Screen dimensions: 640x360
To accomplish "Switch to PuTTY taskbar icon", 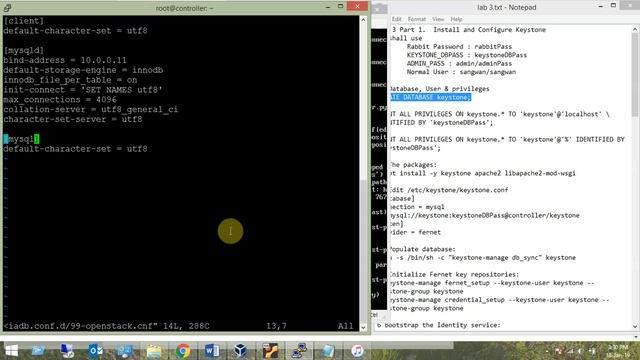I will (299, 351).
